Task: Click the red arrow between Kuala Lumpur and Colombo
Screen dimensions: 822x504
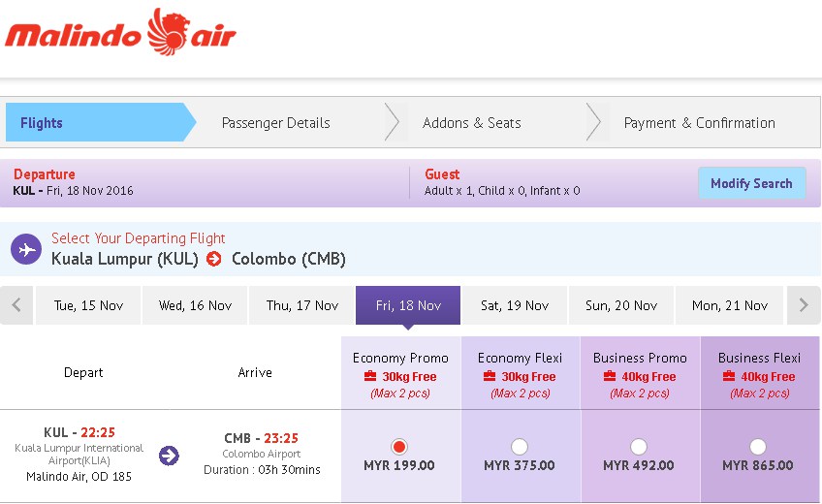Action: (214, 259)
